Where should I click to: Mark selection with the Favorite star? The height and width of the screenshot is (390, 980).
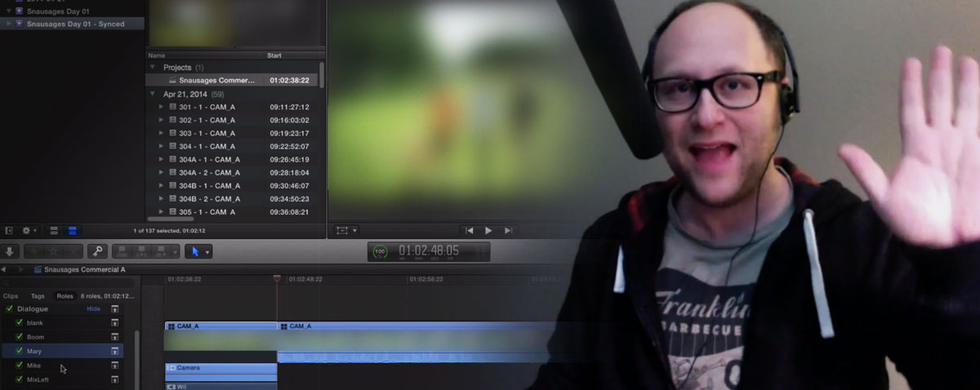click(34, 251)
